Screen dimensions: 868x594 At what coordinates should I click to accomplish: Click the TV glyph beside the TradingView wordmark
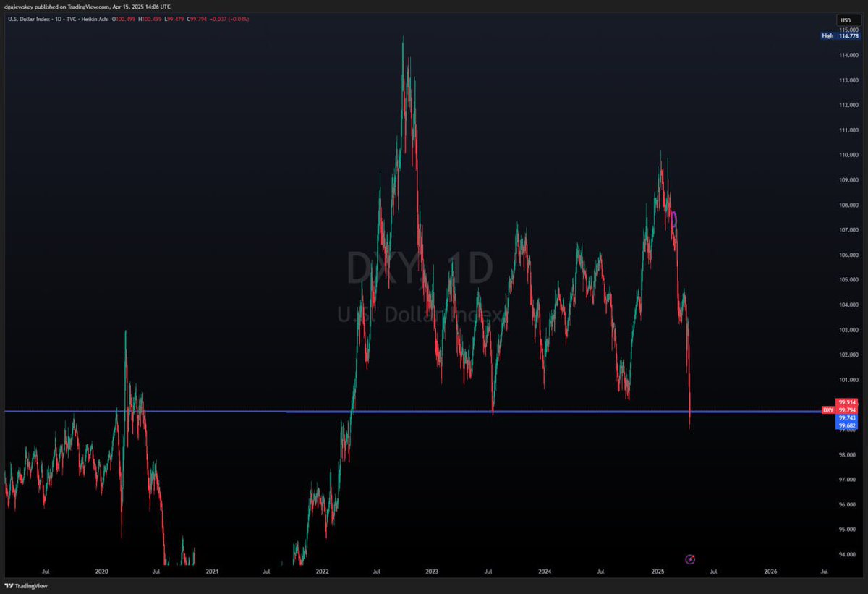coord(9,586)
